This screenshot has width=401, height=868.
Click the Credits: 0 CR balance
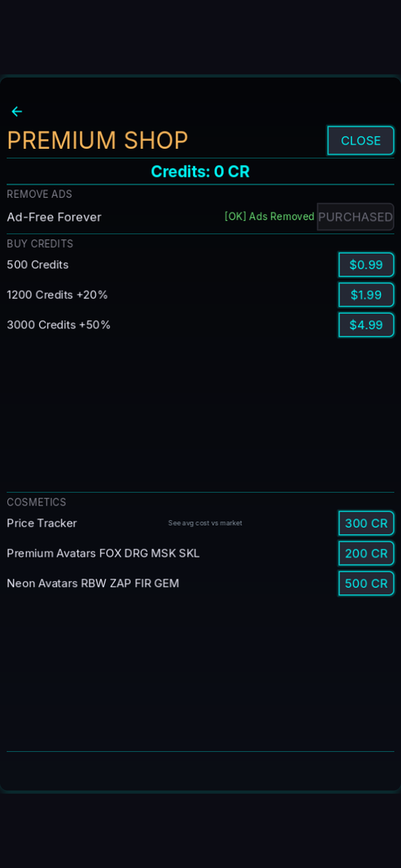point(200,171)
